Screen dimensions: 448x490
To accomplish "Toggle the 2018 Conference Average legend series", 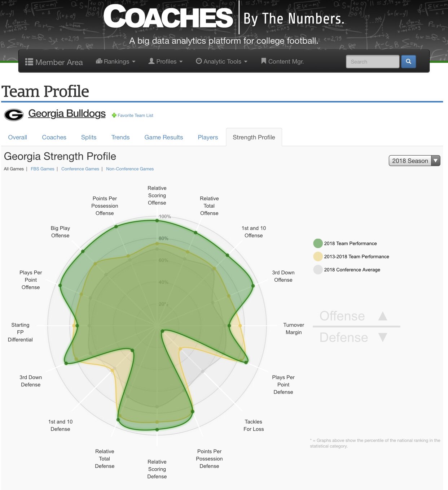I will coord(352,270).
